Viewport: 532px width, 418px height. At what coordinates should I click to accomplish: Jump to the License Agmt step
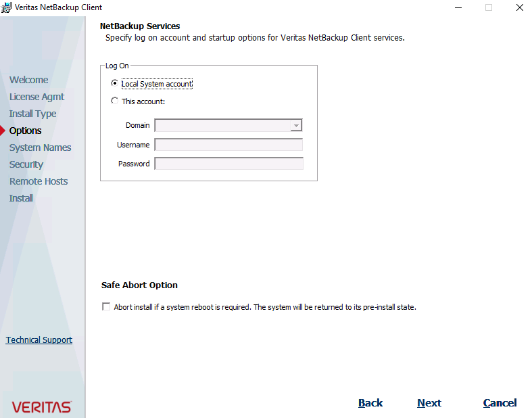37,97
